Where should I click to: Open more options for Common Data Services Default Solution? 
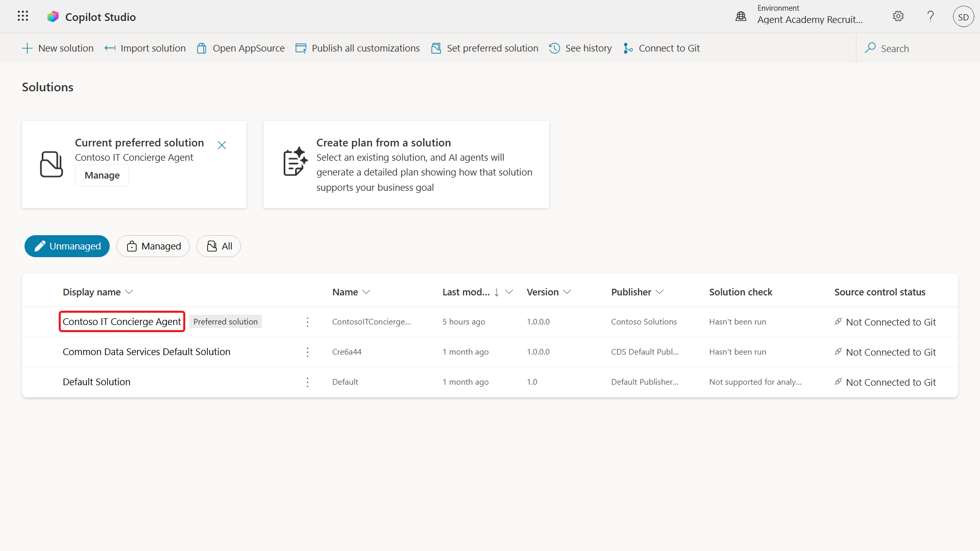pos(307,352)
